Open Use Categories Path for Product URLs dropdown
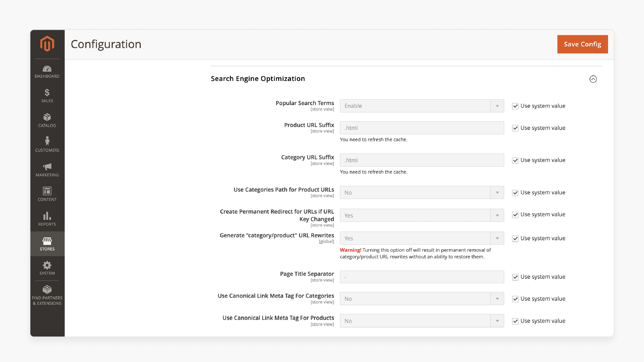Screen dimensions: 644x362 pyautogui.click(x=422, y=193)
